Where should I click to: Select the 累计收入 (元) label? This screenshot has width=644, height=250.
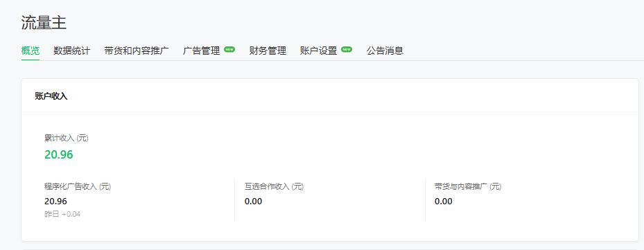pyautogui.click(x=67, y=139)
